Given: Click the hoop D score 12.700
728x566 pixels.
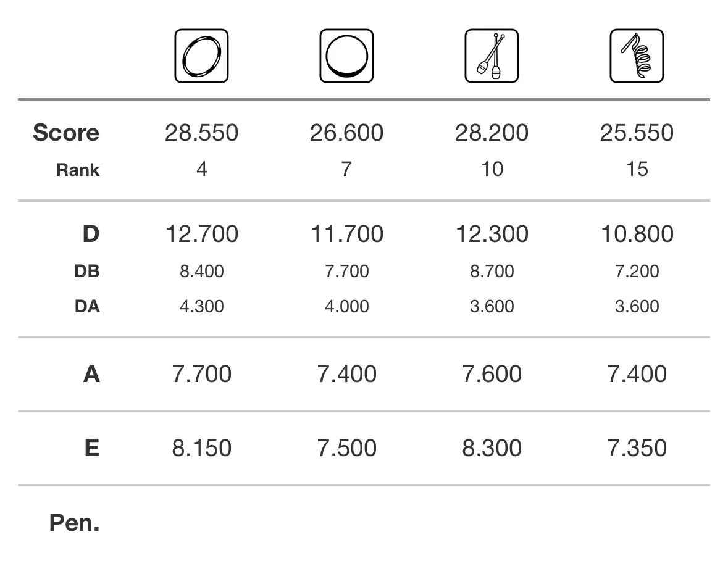Looking at the screenshot, I should [201, 234].
